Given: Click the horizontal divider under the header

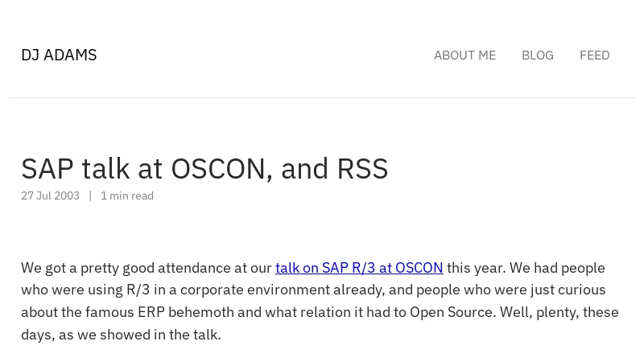Looking at the screenshot, I should pyautogui.click(x=322, y=97).
